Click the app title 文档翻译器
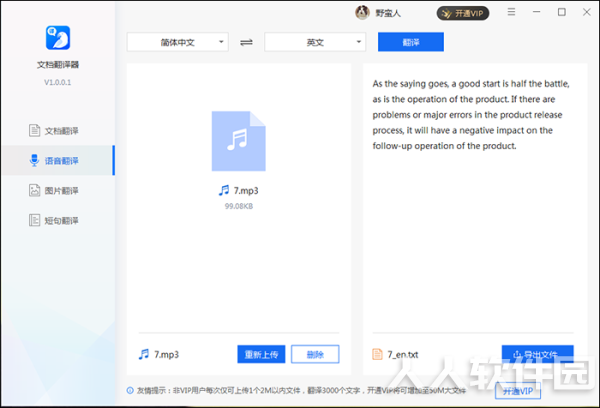 coord(58,65)
